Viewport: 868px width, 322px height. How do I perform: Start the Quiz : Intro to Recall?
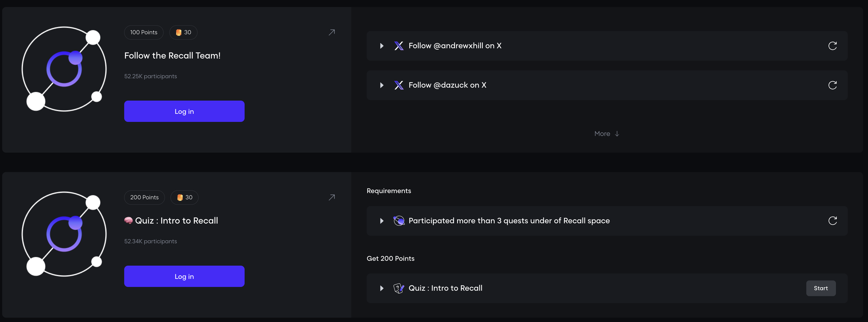click(x=821, y=288)
